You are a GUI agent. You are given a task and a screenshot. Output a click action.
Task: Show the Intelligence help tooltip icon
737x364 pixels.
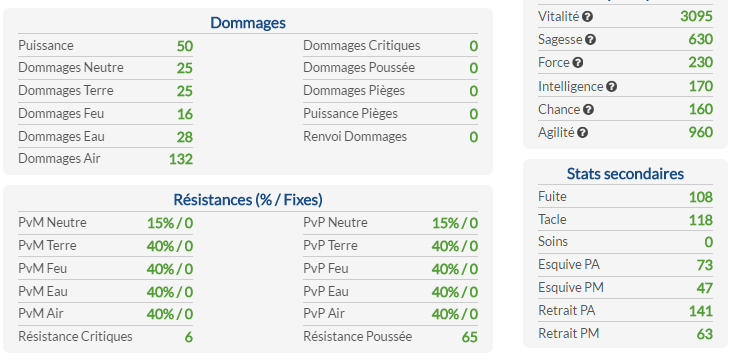[611, 87]
